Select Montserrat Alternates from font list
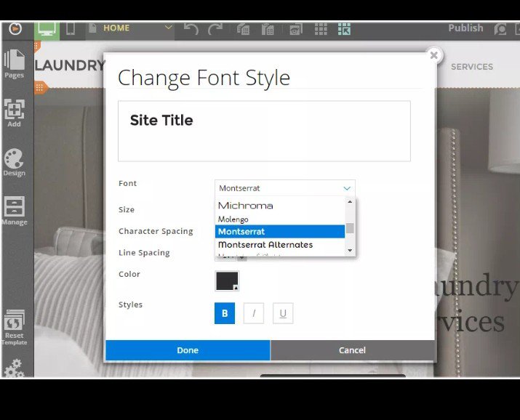Screen dimensions: 520x420 pos(265,245)
